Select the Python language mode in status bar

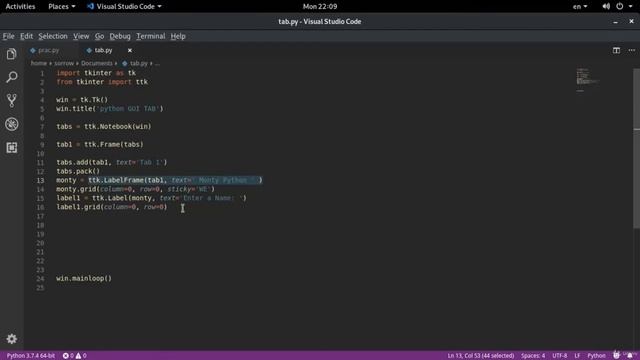click(596, 356)
